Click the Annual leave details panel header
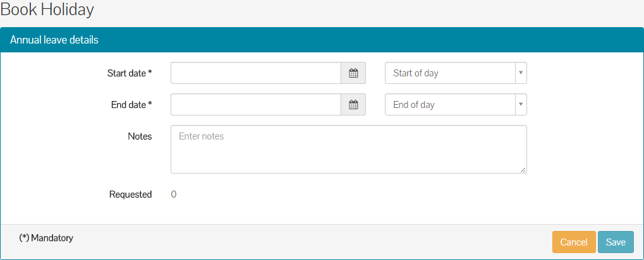This screenshot has width=644, height=260. [x=54, y=40]
